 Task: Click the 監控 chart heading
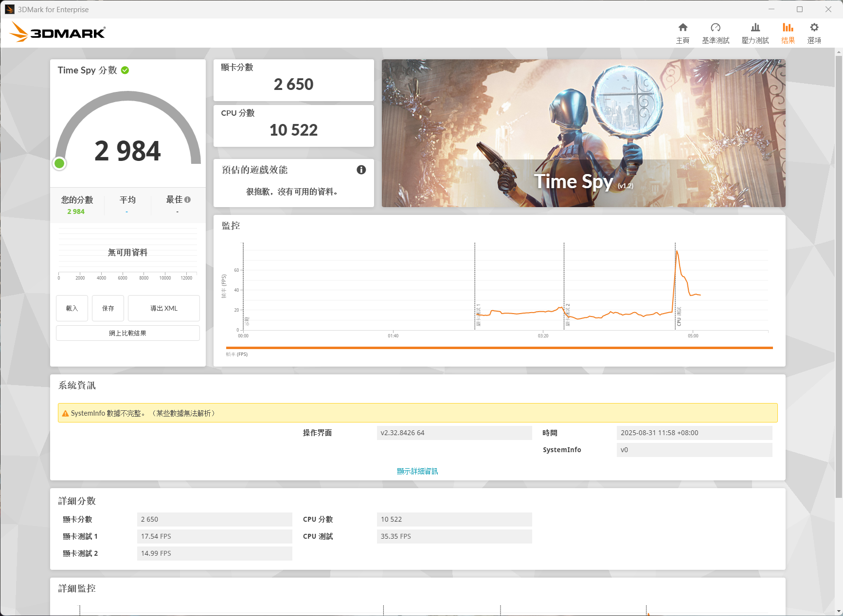(231, 226)
